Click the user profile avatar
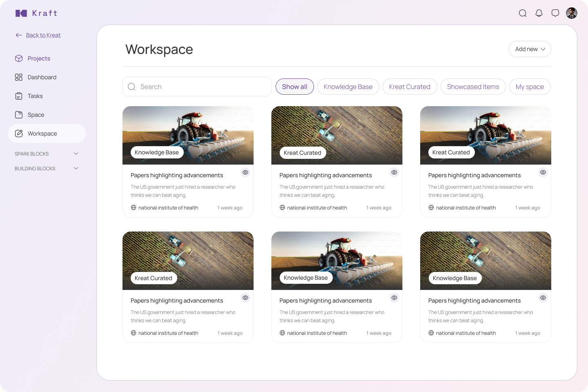 572,13
